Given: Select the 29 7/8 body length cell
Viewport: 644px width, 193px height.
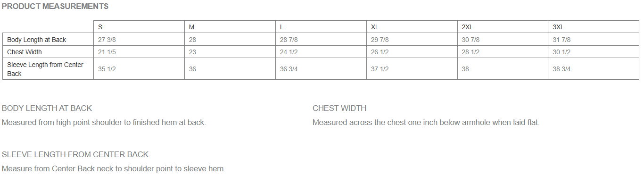Looking at the screenshot, I should pyautogui.click(x=380, y=40).
